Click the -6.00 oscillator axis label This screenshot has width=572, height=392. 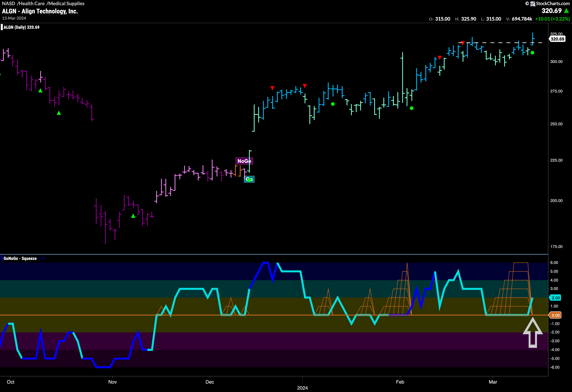pyautogui.click(x=555, y=367)
